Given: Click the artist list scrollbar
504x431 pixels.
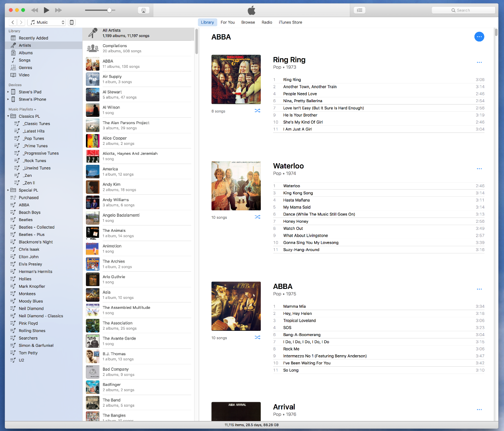Looking at the screenshot, I should click(x=196, y=41).
